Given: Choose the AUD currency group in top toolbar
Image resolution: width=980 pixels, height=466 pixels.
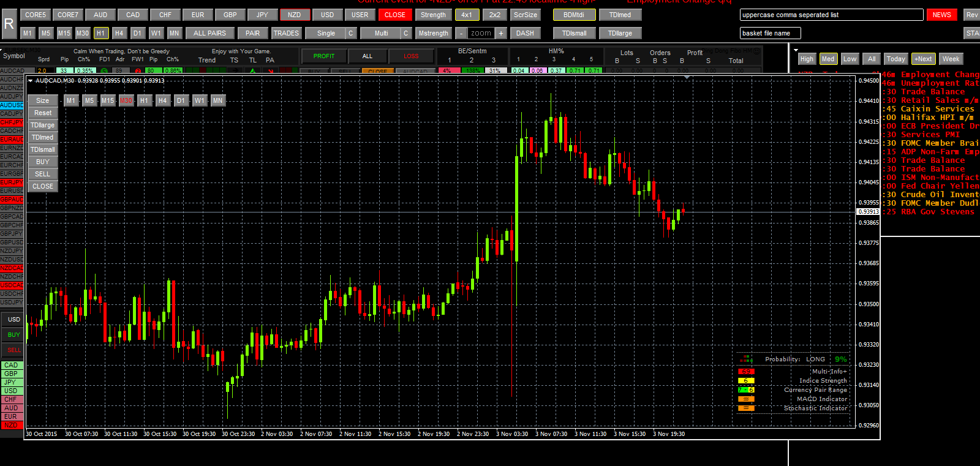Looking at the screenshot, I should pyautogui.click(x=100, y=15).
